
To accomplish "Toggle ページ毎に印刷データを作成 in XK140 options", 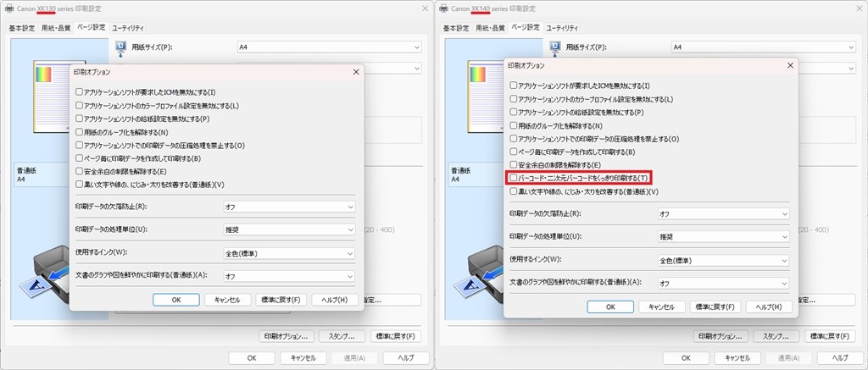I will pos(514,152).
